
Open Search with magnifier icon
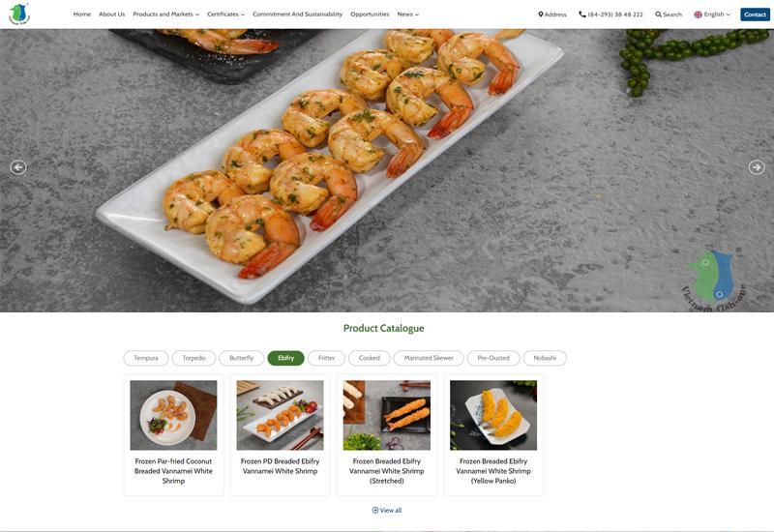coord(669,15)
